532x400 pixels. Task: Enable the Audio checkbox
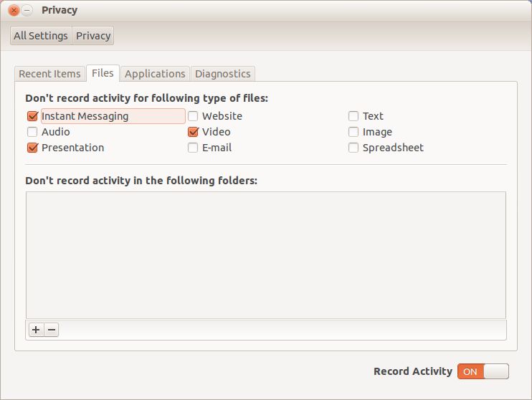[x=32, y=132]
